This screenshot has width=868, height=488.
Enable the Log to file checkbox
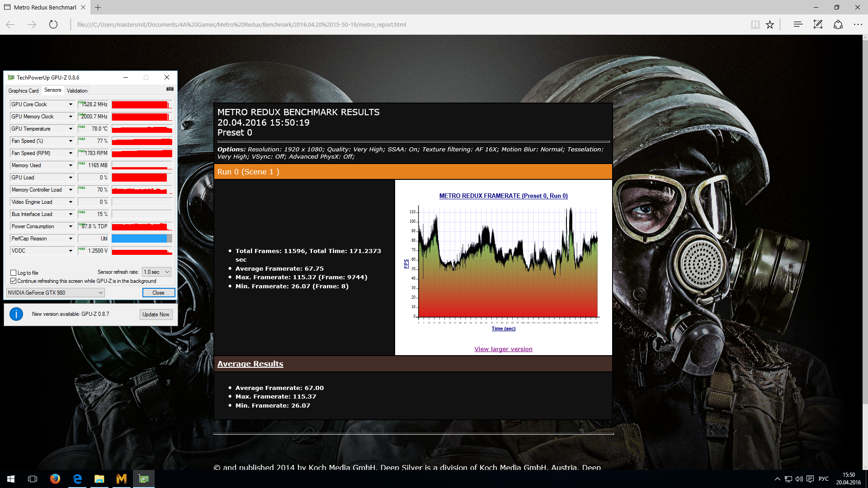14,273
